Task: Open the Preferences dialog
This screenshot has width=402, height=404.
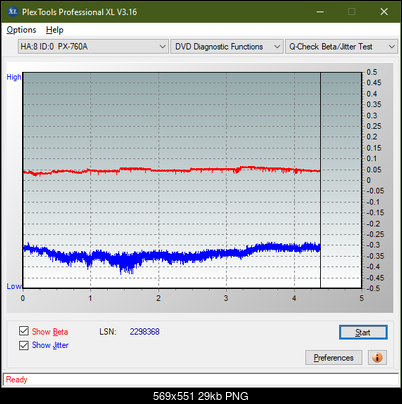Action: click(x=333, y=358)
